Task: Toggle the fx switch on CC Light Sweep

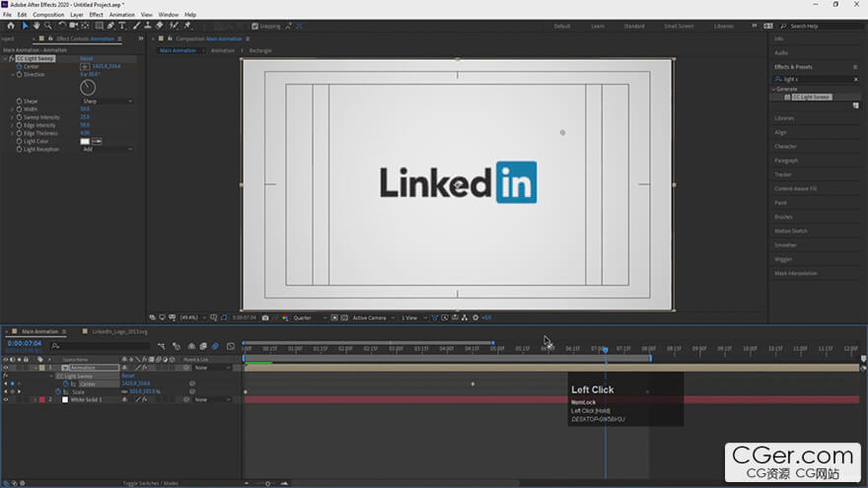Action: (11, 58)
